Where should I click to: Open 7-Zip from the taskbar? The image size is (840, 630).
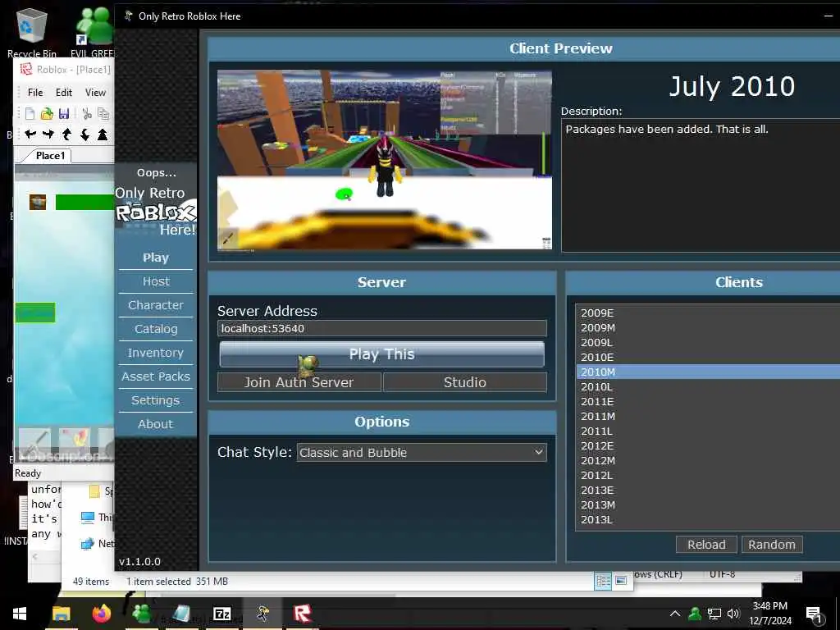(x=221, y=614)
